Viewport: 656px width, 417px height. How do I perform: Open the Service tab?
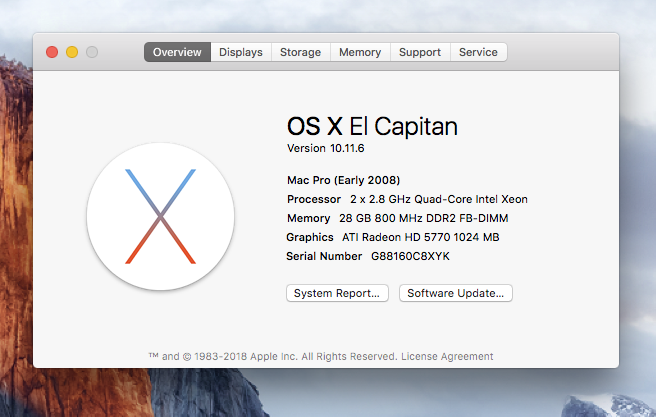479,52
